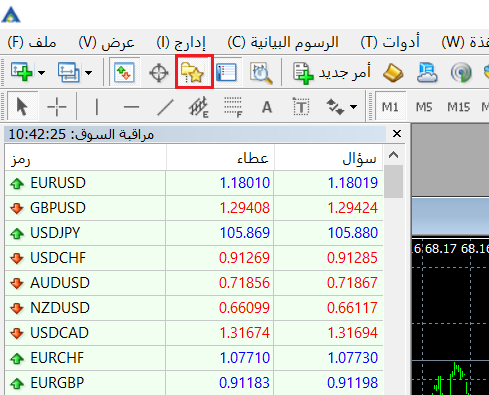
Task: Select the Text Label T tool
Action: 301,107
